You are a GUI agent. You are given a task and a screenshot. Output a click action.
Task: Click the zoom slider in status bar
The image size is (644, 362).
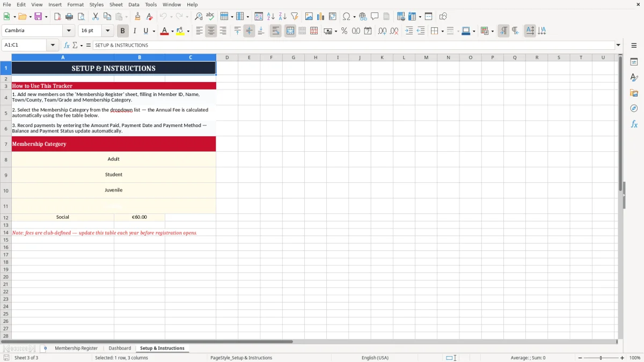pyautogui.click(x=601, y=358)
